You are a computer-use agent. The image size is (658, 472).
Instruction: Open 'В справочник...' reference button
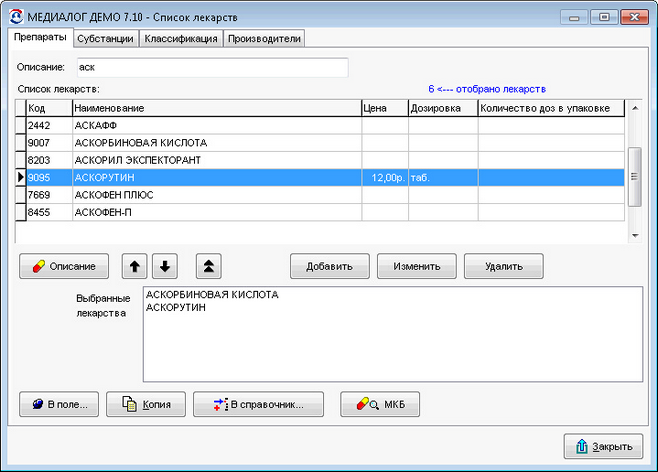[x=260, y=405]
